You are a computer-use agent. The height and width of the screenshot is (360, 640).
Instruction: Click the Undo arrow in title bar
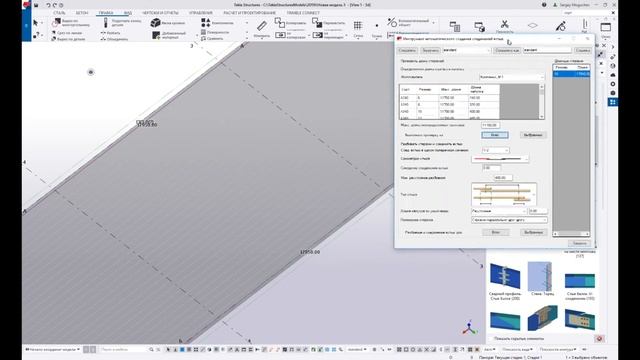pyautogui.click(x=48, y=5)
